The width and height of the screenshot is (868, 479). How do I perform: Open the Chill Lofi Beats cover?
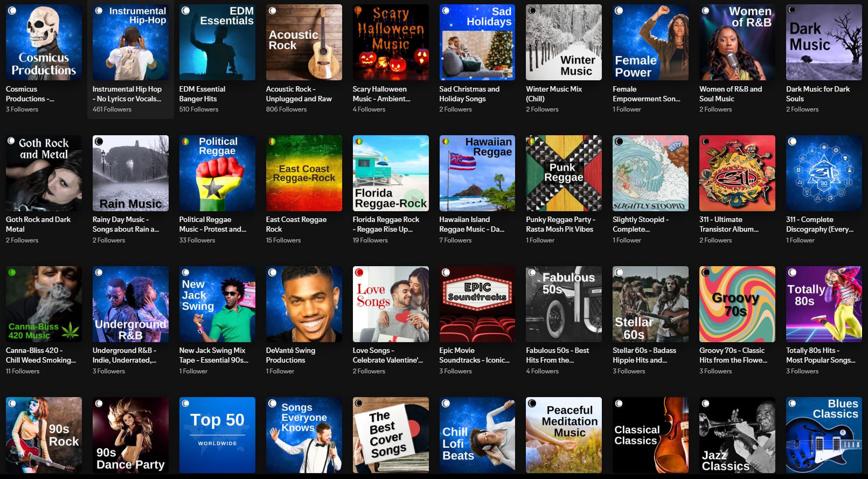(477, 435)
